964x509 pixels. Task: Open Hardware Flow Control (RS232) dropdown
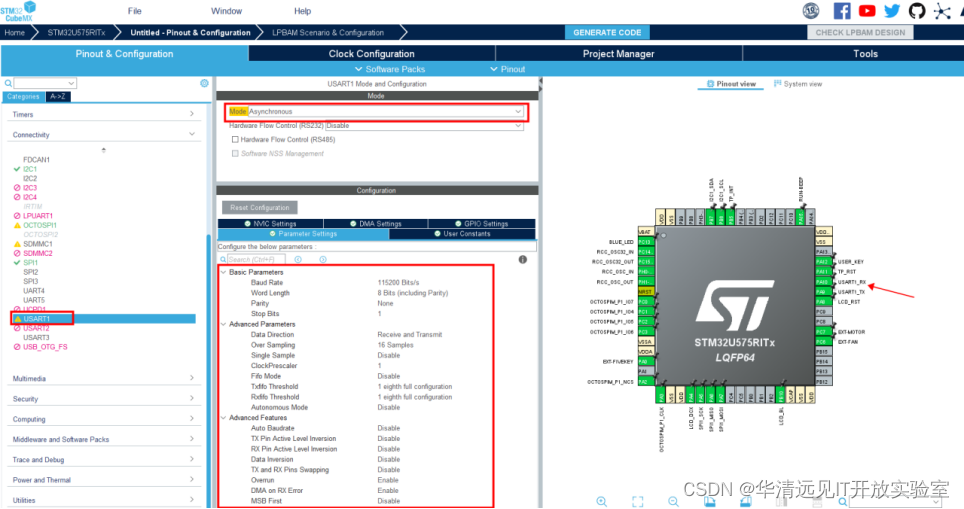coord(424,125)
